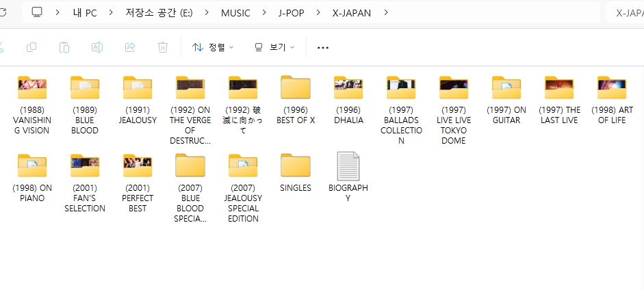The height and width of the screenshot is (290, 644).
Task: Open the (1997) BALLADS COLLECTION folder
Action: pos(401,110)
